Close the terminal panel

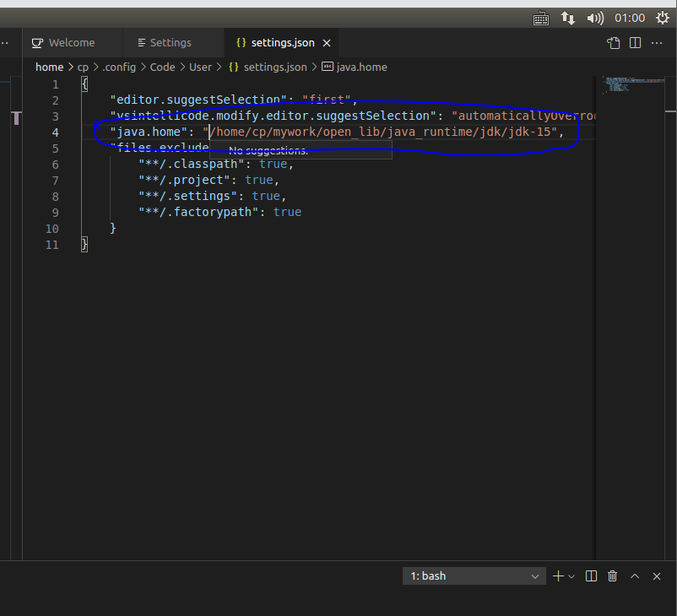(x=657, y=576)
